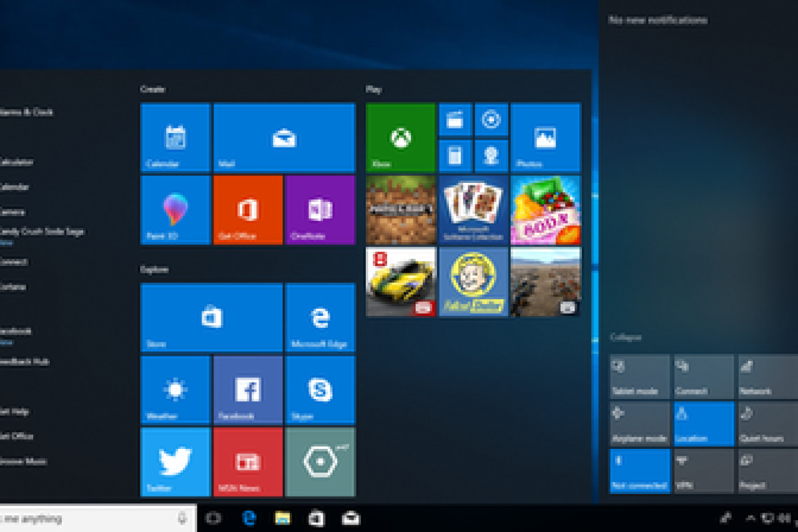
Task: Launch Paint 3D tile
Action: coord(175,210)
